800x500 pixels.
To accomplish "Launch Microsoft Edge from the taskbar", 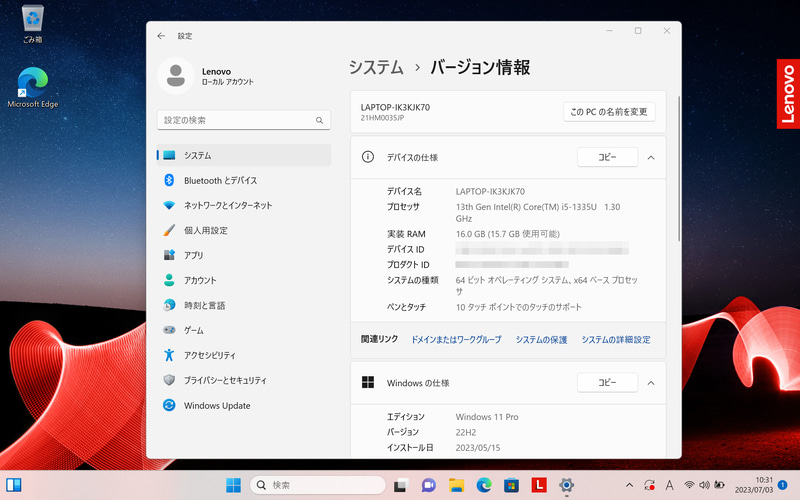I will click(484, 485).
